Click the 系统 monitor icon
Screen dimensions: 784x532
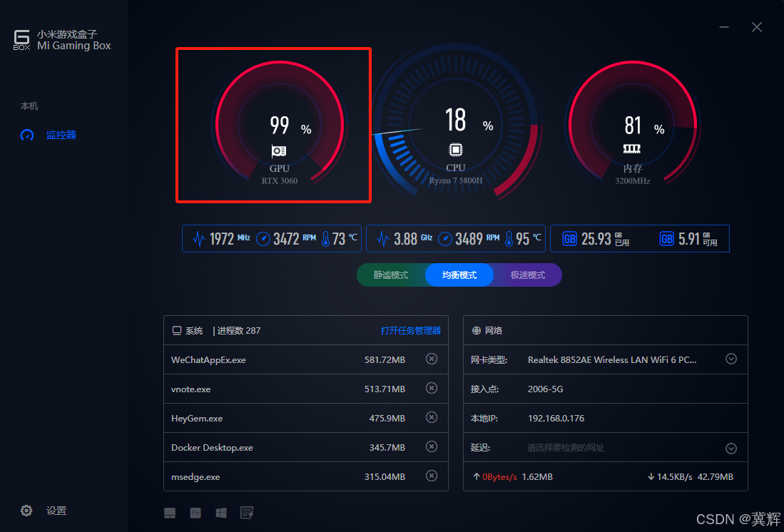(176, 330)
